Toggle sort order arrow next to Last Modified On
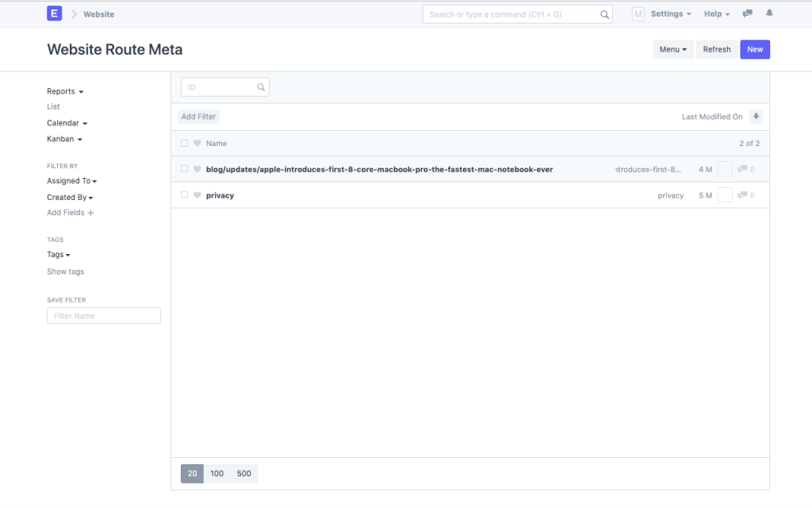812x508 pixels. (x=756, y=117)
